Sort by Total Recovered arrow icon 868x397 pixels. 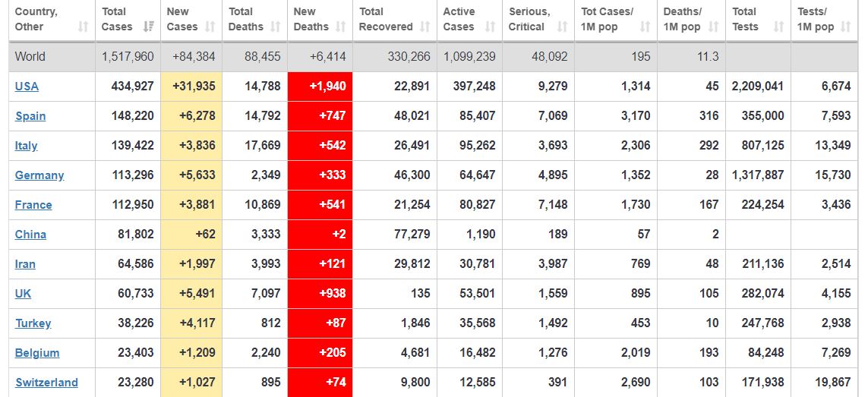(425, 27)
